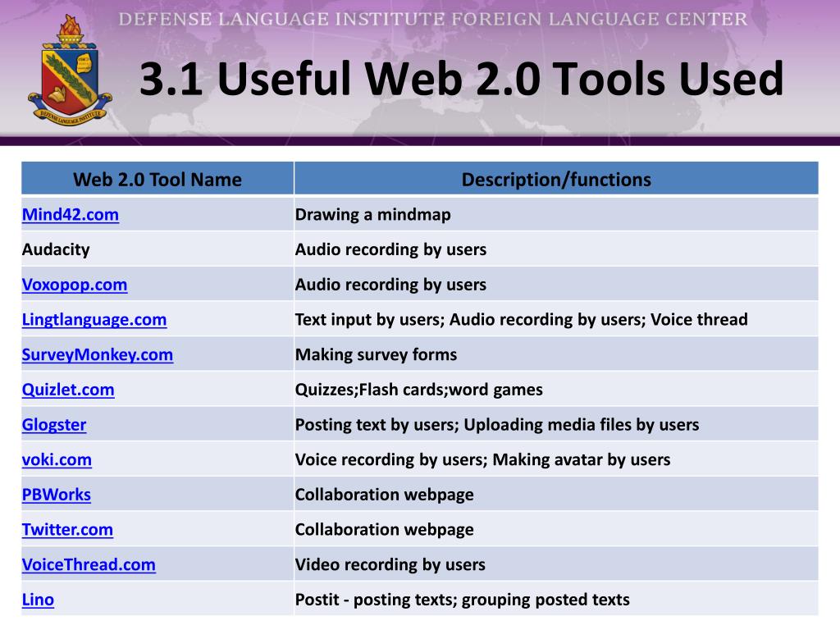
Task: Click the 'Making avatar by users' description
Action: 482,459
